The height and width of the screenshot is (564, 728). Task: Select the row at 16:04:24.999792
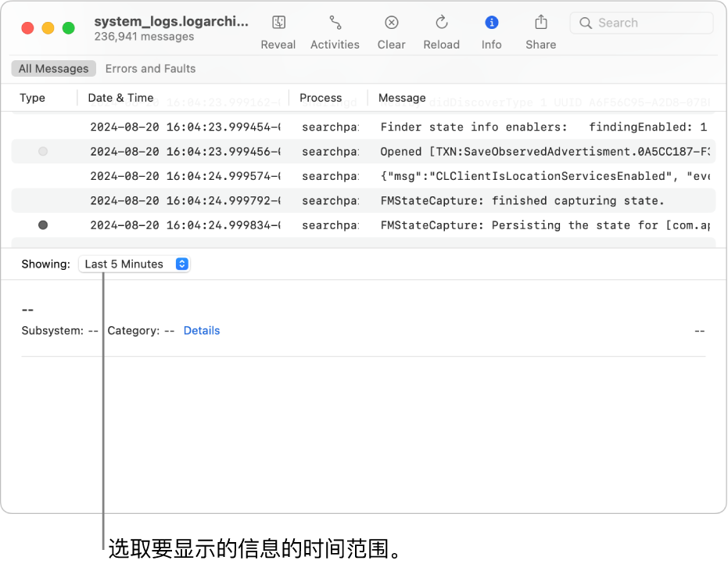click(x=363, y=201)
